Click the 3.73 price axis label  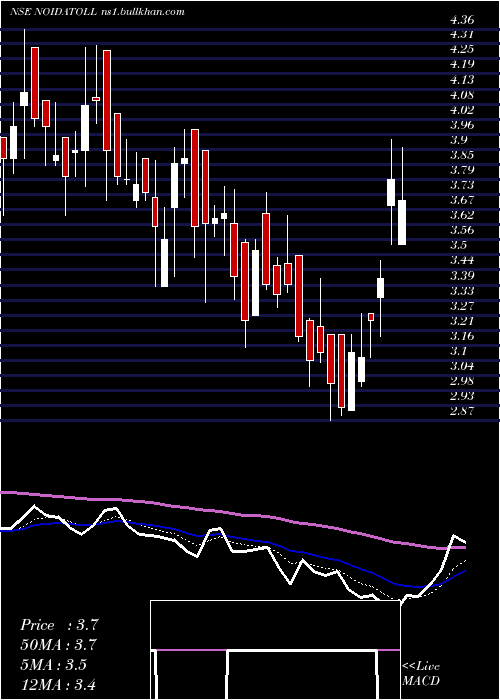(462, 185)
